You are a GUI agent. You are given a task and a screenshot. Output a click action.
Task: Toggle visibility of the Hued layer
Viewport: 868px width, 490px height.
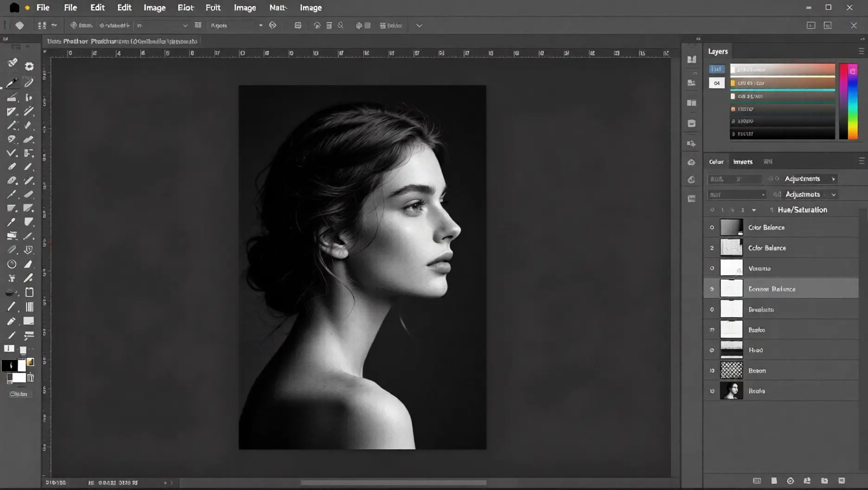712,350
